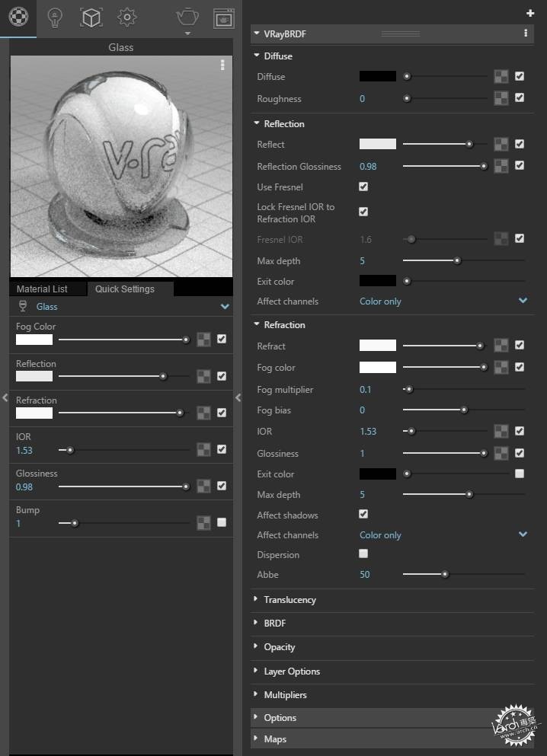Screen dimensions: 547x756
Task: Click the Quick Settings Fog Color map icon
Action: (x=203, y=340)
